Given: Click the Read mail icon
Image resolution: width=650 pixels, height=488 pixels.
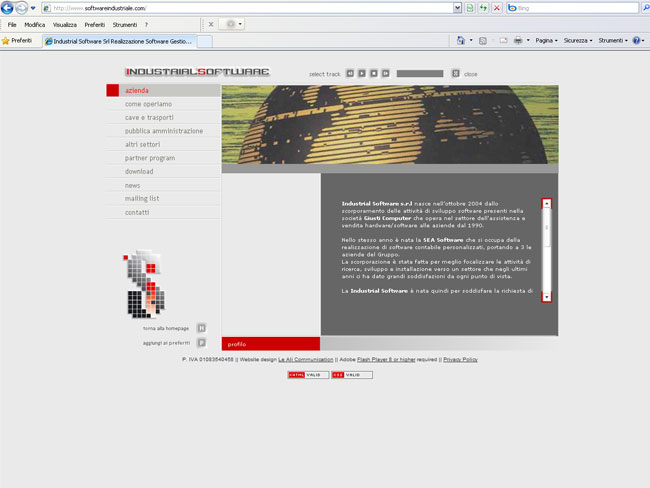Looking at the screenshot, I should pyautogui.click(x=503, y=41).
